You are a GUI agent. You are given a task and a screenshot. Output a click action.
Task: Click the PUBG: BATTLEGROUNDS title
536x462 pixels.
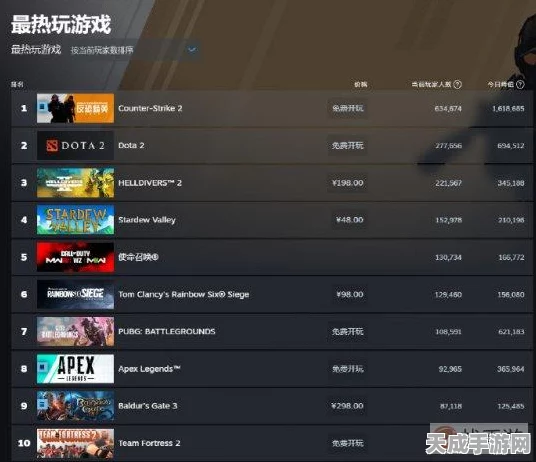[x=167, y=331]
